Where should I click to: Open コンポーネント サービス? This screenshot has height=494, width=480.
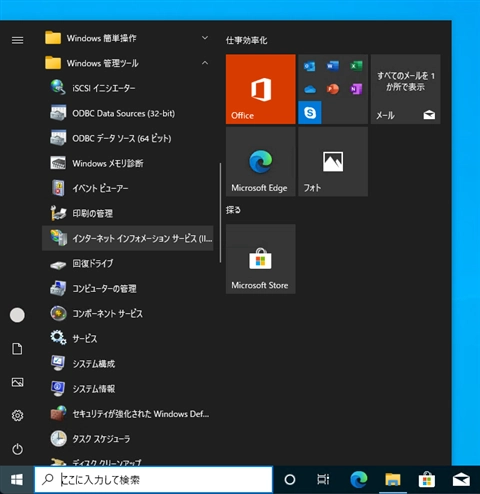click(x=128, y=313)
